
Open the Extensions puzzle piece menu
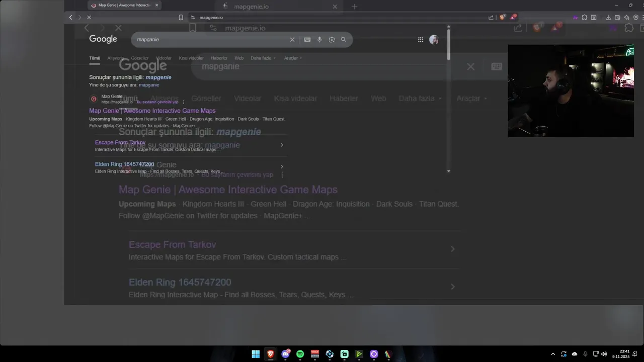click(584, 18)
